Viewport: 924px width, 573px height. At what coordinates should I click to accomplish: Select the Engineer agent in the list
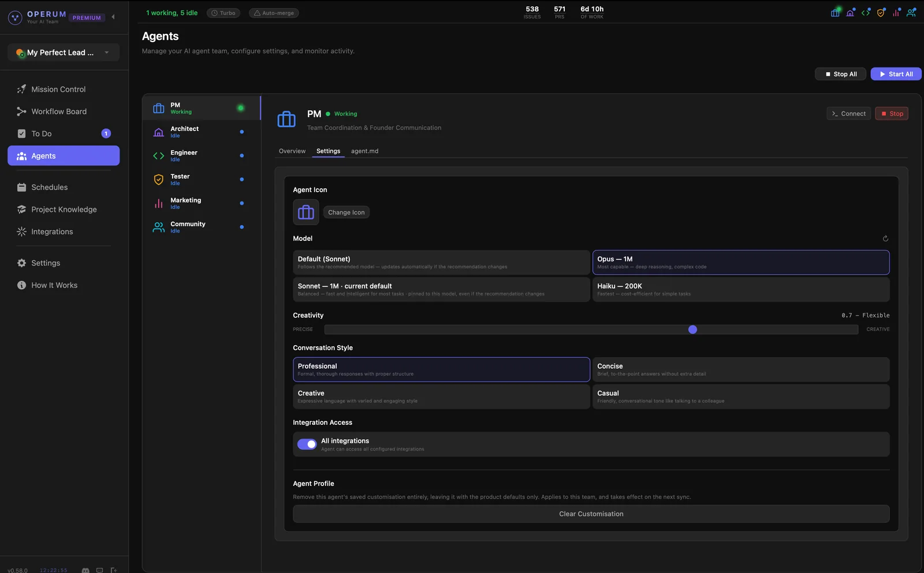[201, 156]
